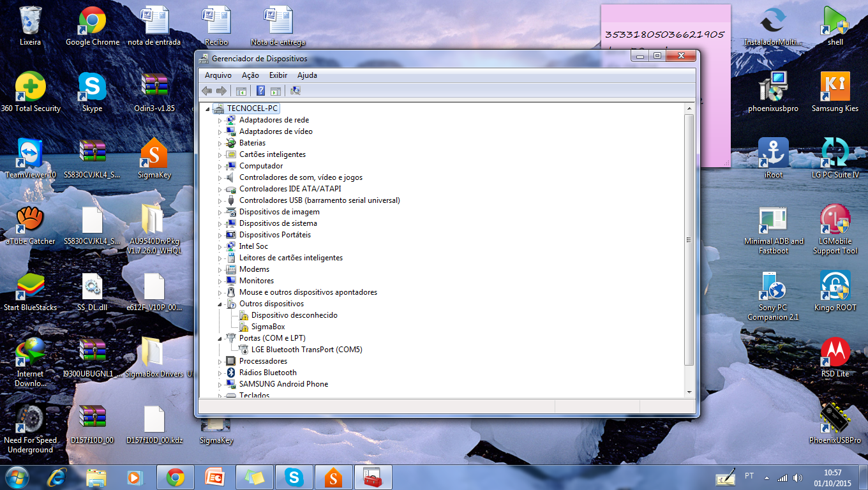Select the Skype desktop shortcut
This screenshot has height=490, width=868.
[92, 93]
